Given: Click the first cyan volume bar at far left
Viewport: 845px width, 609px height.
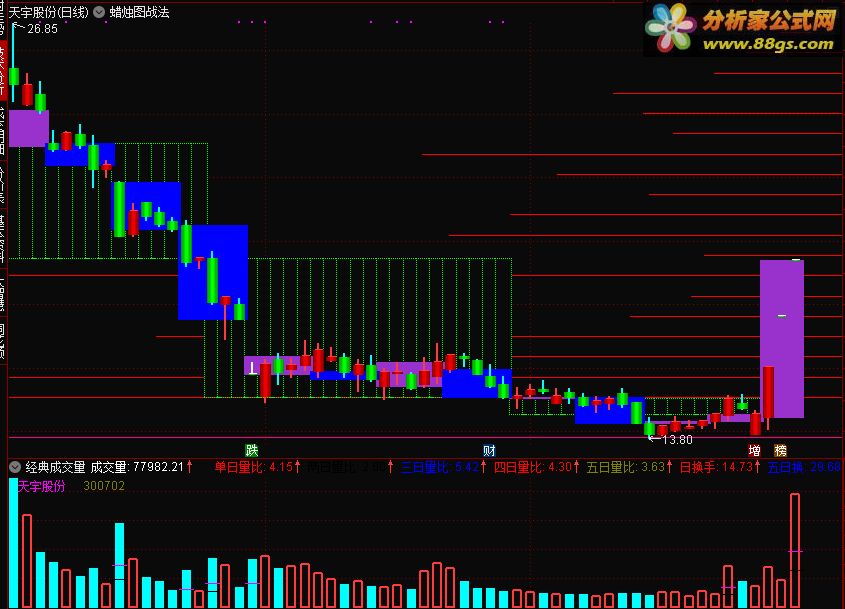Looking at the screenshot, I should pyautogui.click(x=13, y=543).
